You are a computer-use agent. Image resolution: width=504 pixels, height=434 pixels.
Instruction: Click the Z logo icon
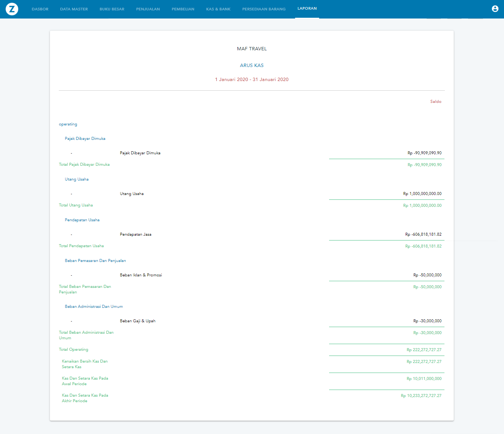click(x=12, y=9)
